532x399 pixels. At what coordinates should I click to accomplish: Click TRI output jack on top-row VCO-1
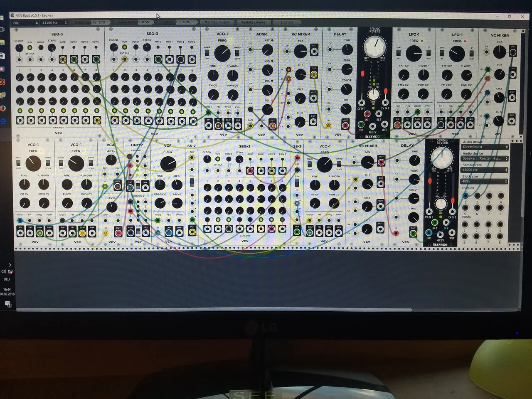[218, 125]
